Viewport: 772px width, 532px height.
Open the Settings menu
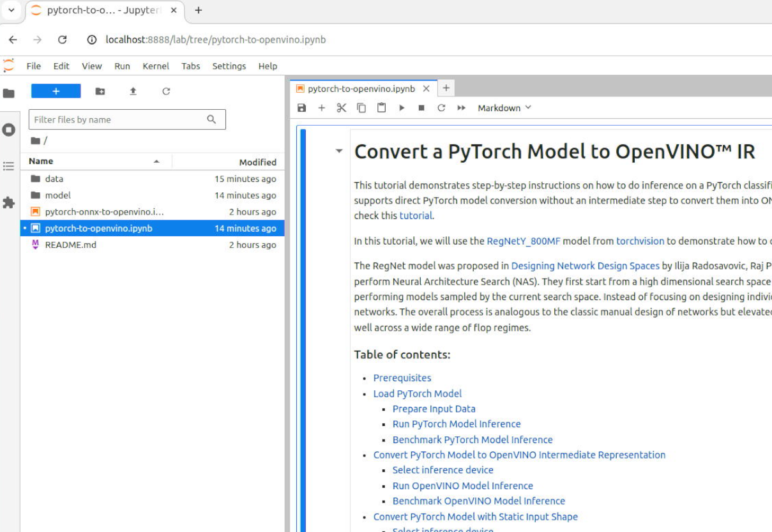click(229, 66)
